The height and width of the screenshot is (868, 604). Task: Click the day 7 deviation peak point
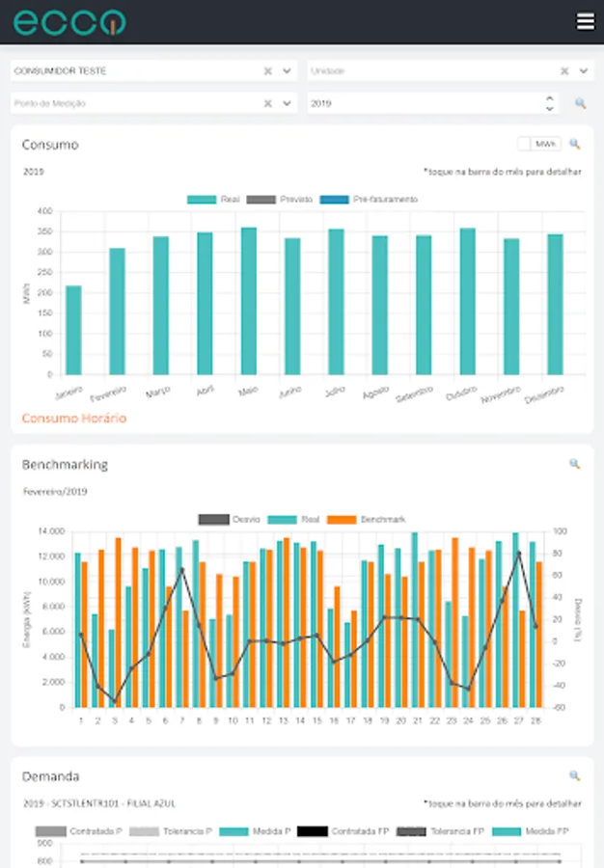point(181,570)
